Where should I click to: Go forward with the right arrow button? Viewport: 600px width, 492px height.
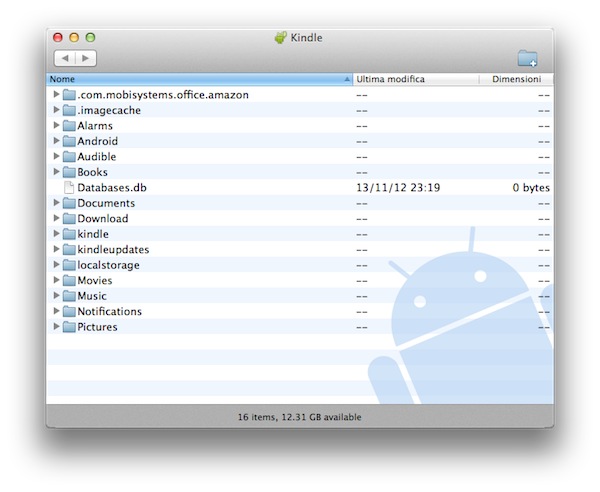tap(86, 59)
